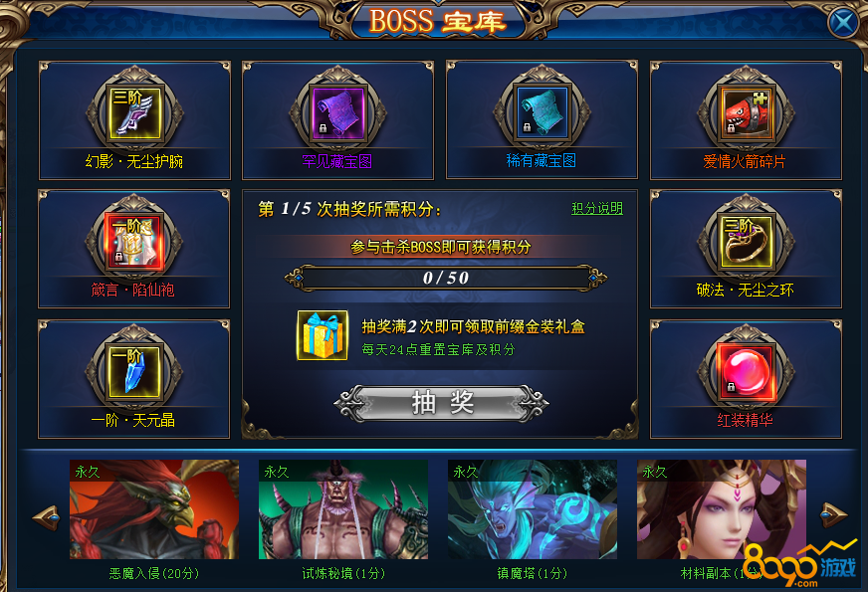Click the purple 罕见藏宝图 treasure map icon

(x=337, y=112)
